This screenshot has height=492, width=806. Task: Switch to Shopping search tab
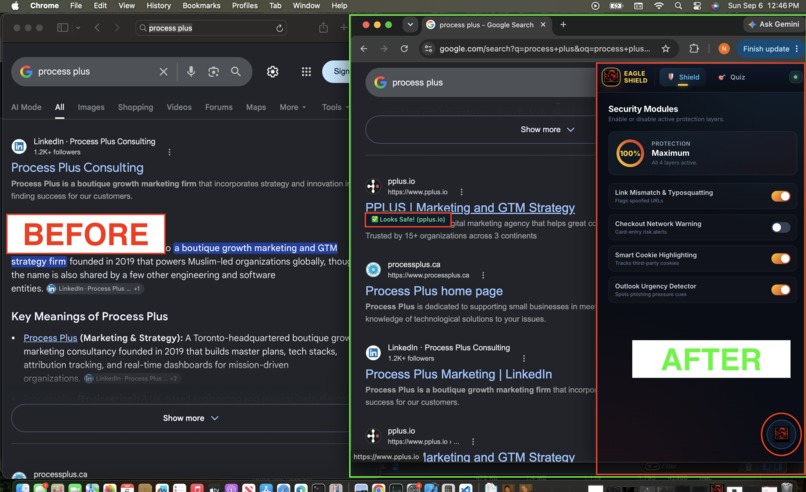click(x=135, y=107)
